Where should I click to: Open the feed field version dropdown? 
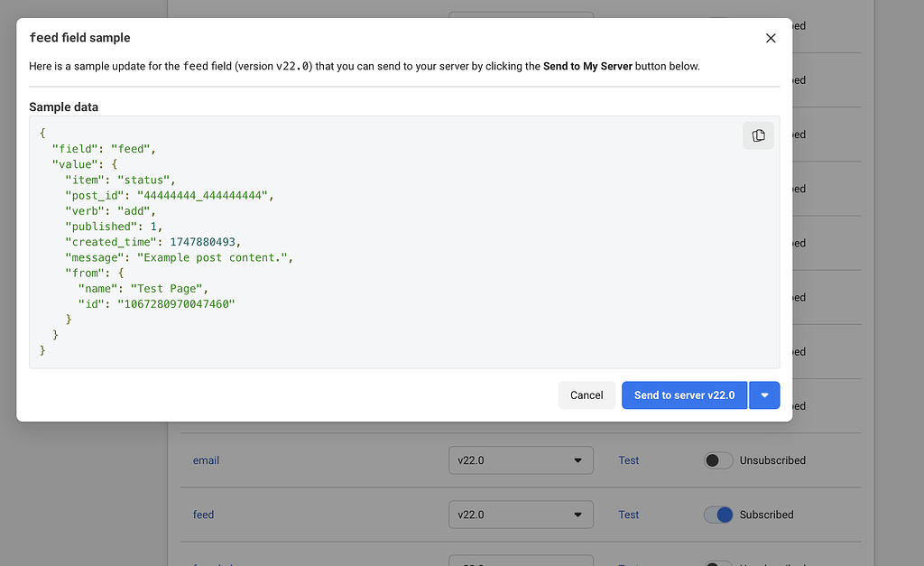[x=521, y=515]
